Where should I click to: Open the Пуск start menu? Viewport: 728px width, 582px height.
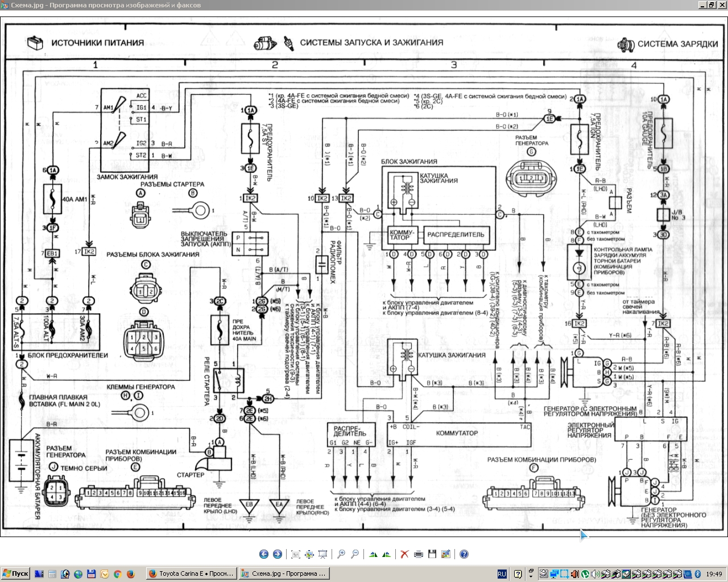(x=15, y=573)
